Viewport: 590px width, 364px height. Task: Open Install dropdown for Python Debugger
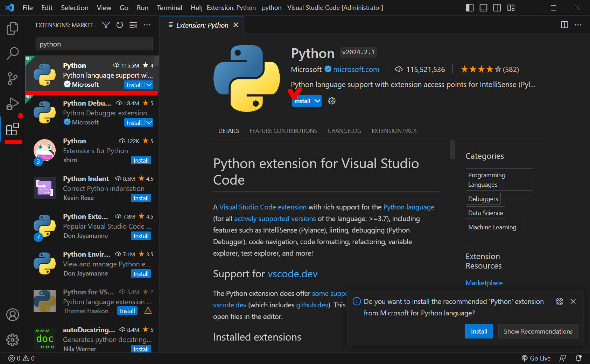pyautogui.click(x=149, y=122)
